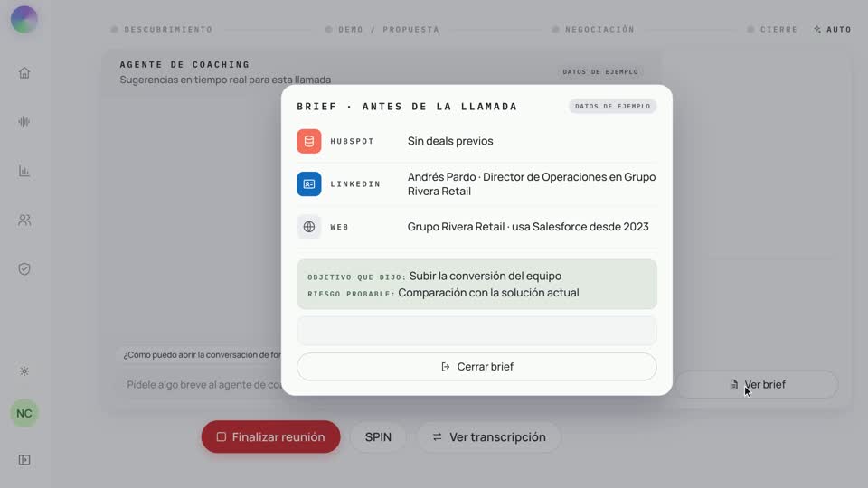The height and width of the screenshot is (488, 868).
Task: Click 'Comparación con la solución actual' text
Action: pos(488,293)
